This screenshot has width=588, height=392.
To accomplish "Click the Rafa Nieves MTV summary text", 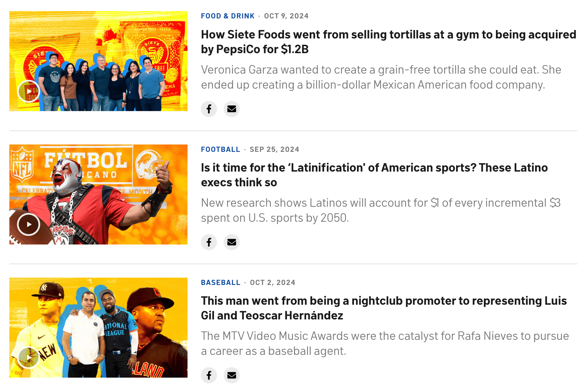I will (385, 344).
